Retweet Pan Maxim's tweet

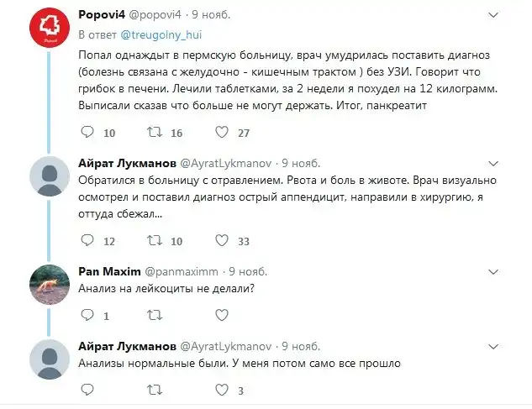click(154, 317)
